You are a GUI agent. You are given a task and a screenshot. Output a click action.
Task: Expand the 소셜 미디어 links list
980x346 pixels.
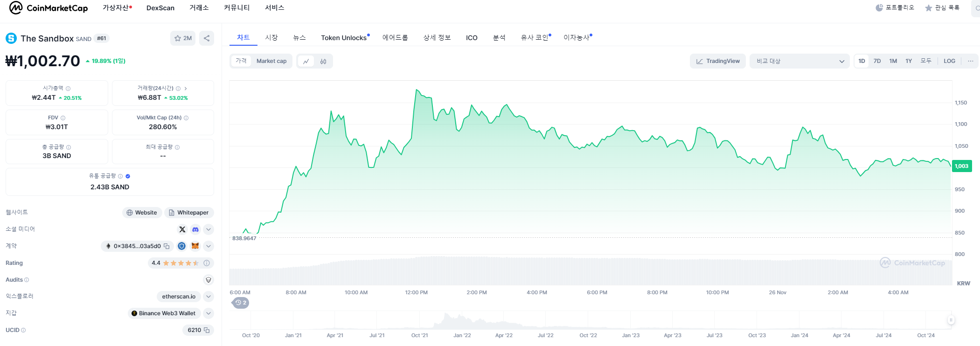[209, 229]
